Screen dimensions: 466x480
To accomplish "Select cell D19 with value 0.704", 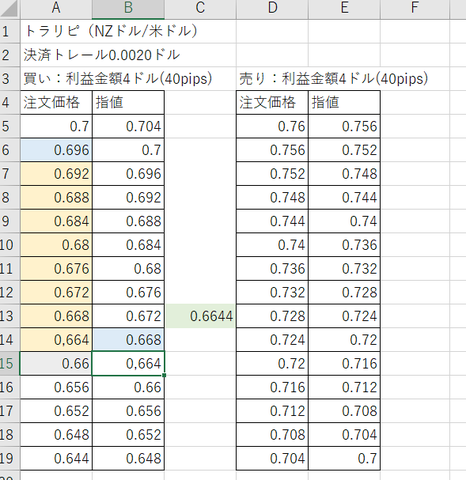I will pos(272,458).
